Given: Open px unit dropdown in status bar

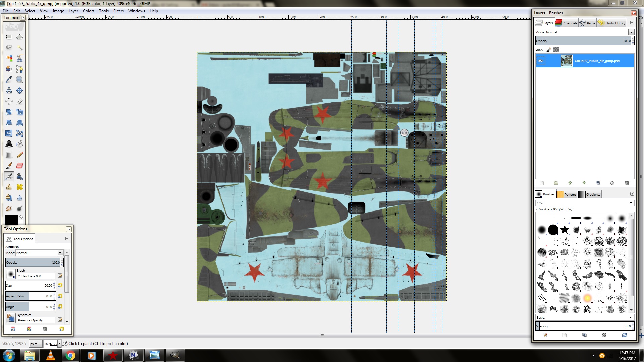Looking at the screenshot, I should [35, 344].
